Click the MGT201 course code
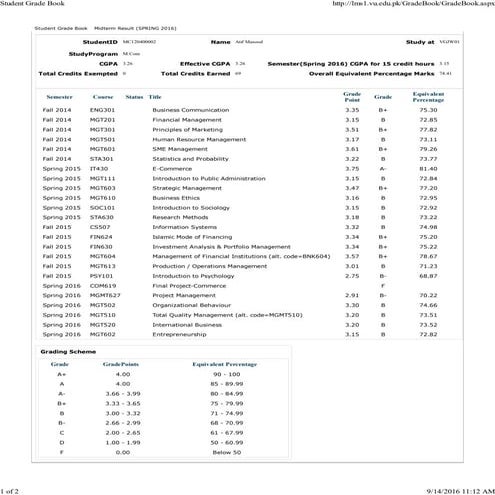The image size is (495, 495). click(102, 120)
